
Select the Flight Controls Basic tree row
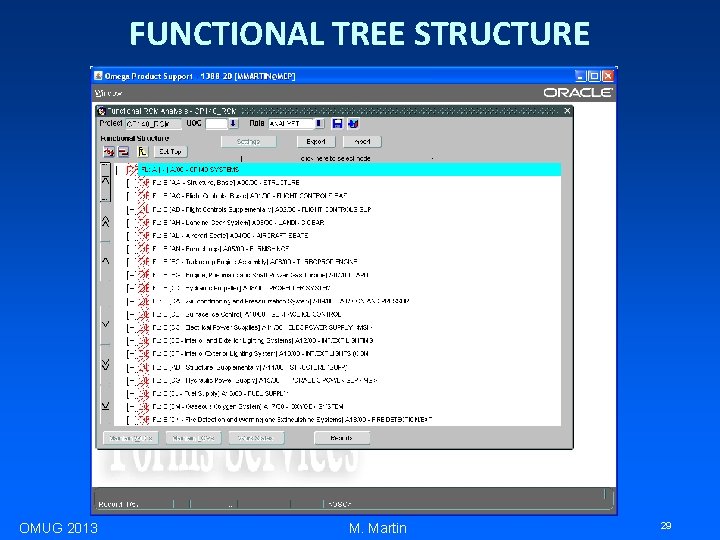[249, 196]
